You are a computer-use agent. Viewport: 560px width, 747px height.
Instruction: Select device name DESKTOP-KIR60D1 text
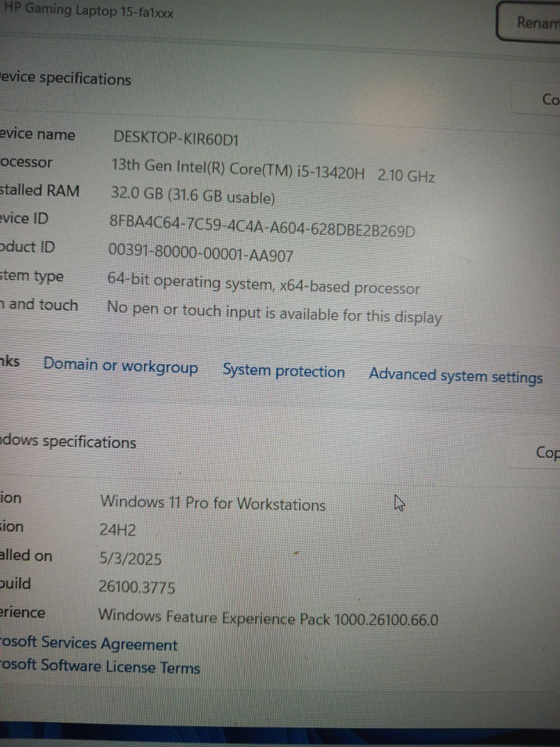(176, 138)
